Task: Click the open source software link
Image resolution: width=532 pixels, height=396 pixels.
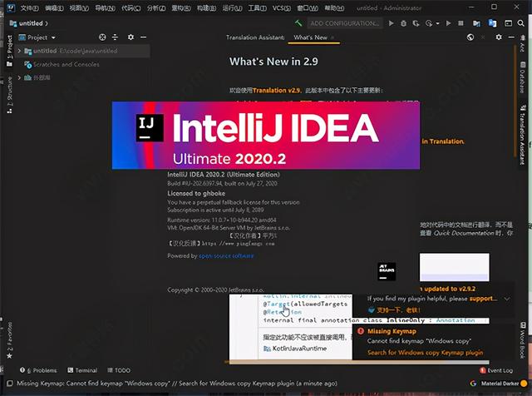Action: point(226,255)
